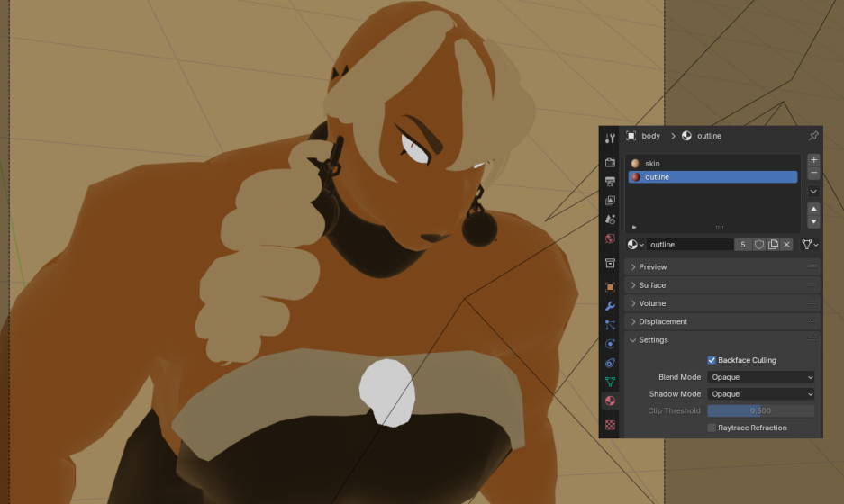Open the Particles properties tab
Image resolution: width=844 pixels, height=504 pixels.
(610, 325)
